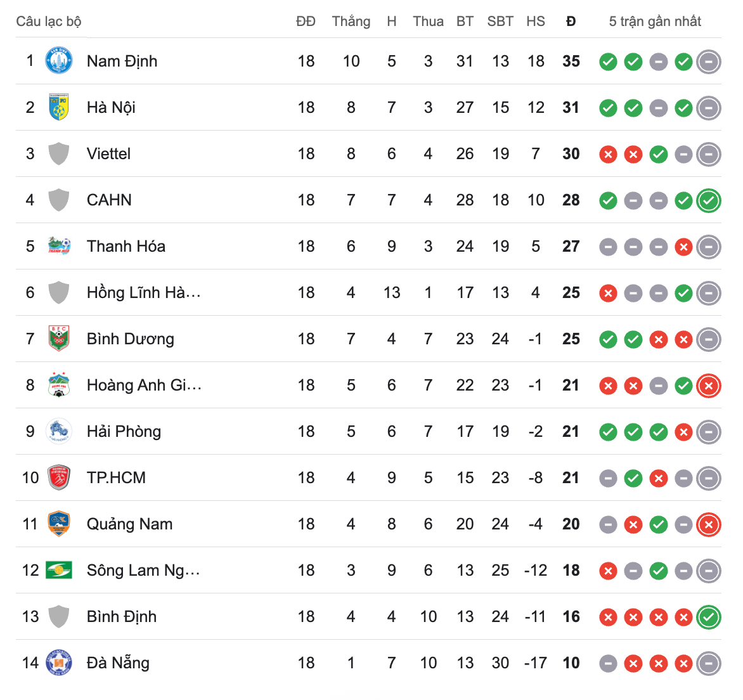Click the Thanh Hóa club logo
743x700 pixels.
coord(59,246)
